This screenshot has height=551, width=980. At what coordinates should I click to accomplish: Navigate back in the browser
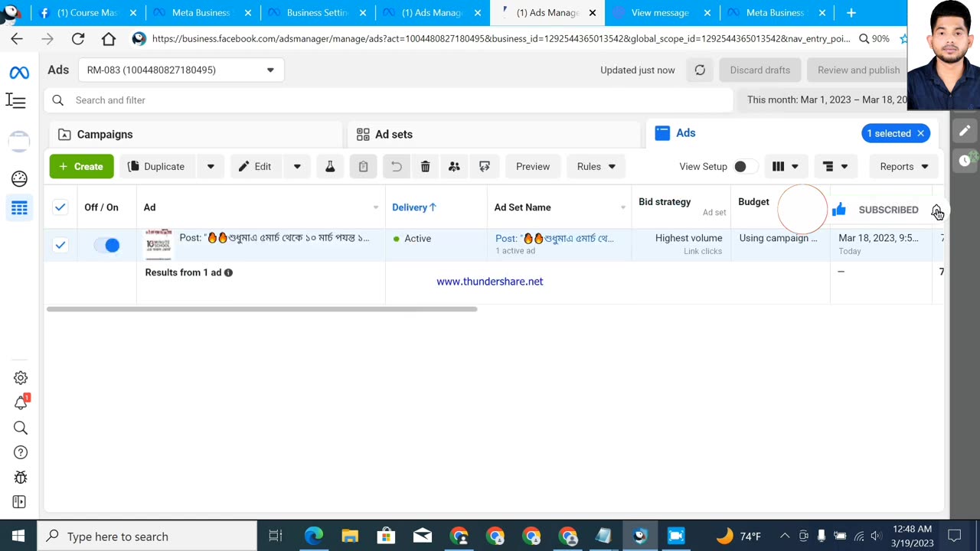[x=17, y=38]
